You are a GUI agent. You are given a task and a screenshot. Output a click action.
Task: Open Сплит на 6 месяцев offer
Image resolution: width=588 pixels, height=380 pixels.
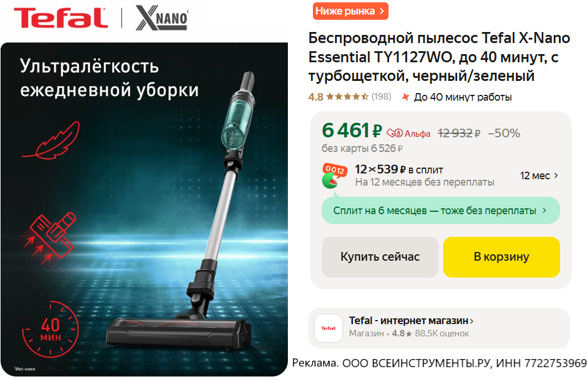click(441, 211)
